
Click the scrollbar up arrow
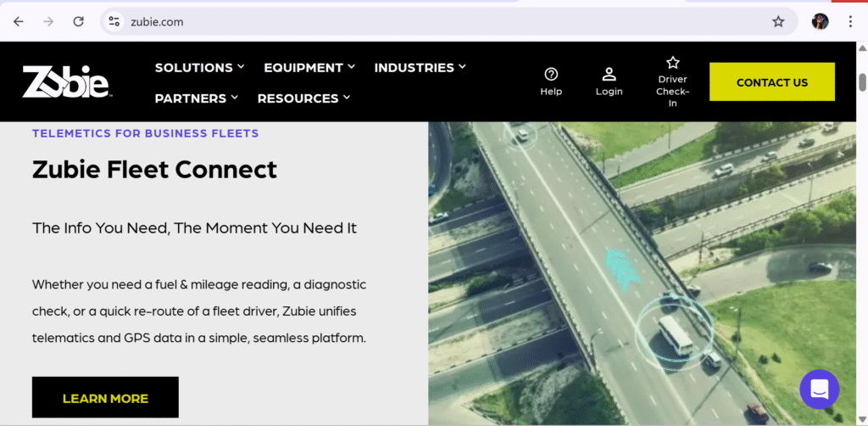pyautogui.click(x=862, y=48)
